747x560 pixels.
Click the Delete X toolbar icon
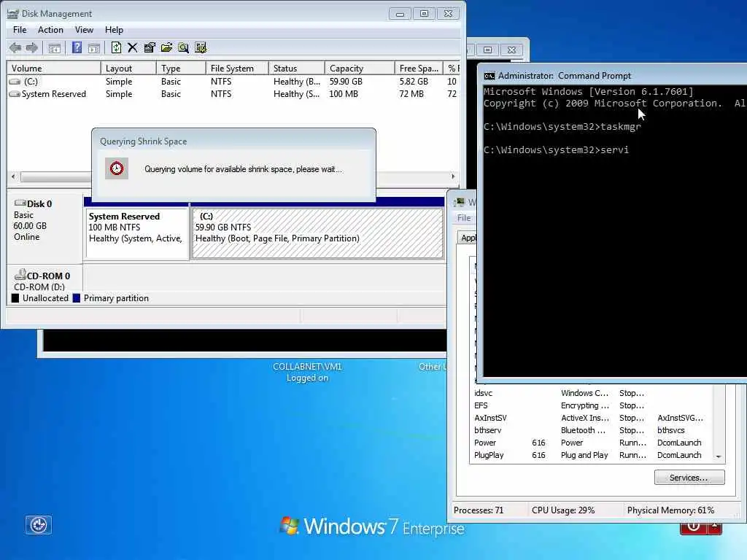pyautogui.click(x=133, y=47)
